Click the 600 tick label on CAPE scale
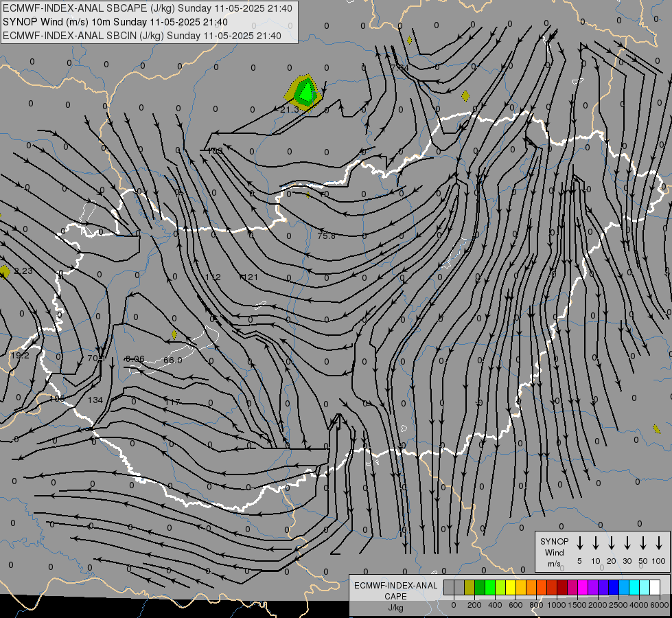Screen dimensions: 672x618 pos(515,605)
